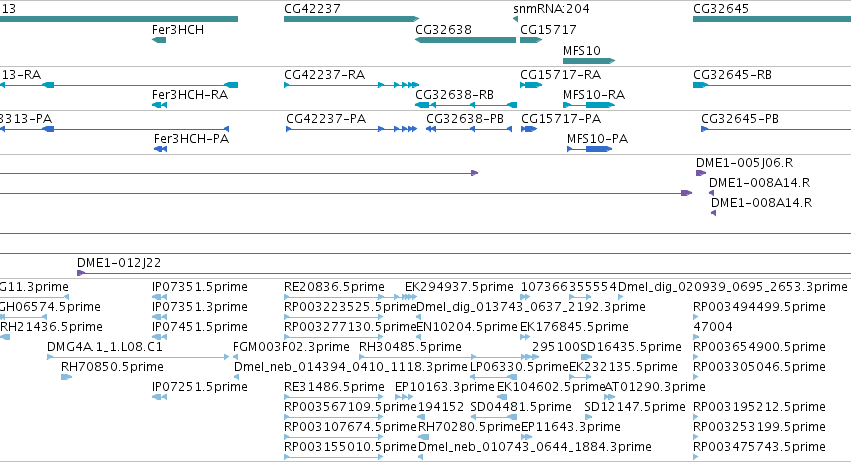
Task: Open EST IP07451.5prime
Action: [200, 327]
